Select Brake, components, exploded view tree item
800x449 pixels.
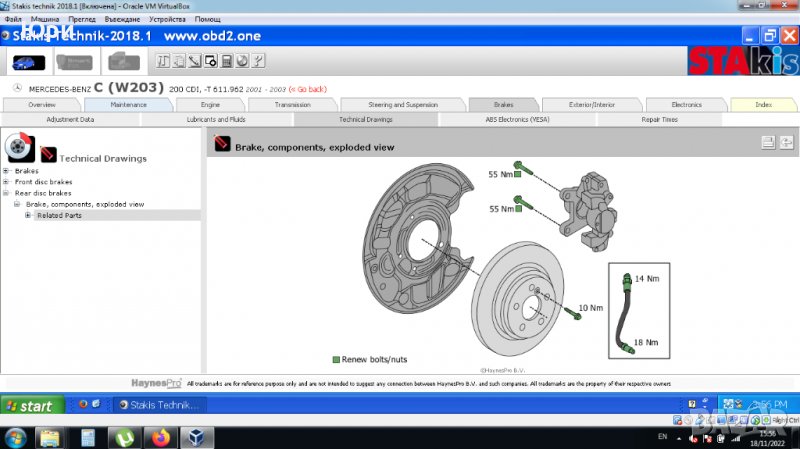pyautogui.click(x=85, y=204)
